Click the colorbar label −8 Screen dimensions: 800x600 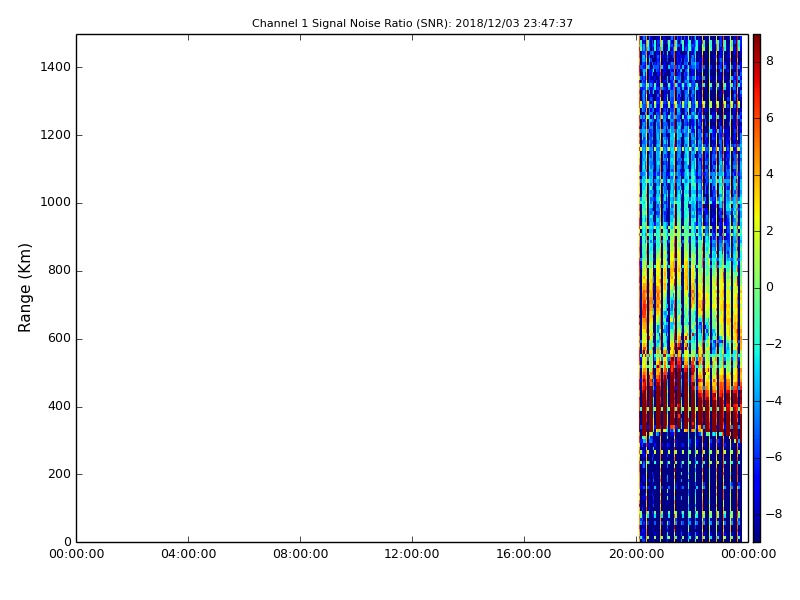coord(773,514)
